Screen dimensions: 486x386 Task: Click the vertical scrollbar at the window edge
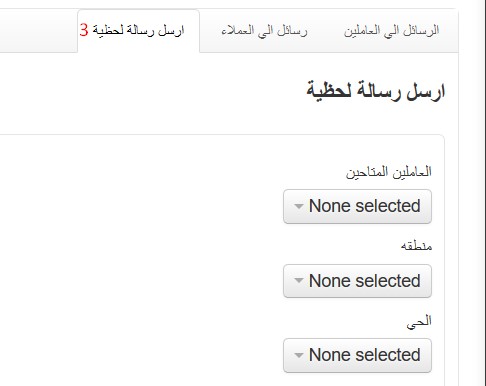pyautogui.click(x=482, y=193)
